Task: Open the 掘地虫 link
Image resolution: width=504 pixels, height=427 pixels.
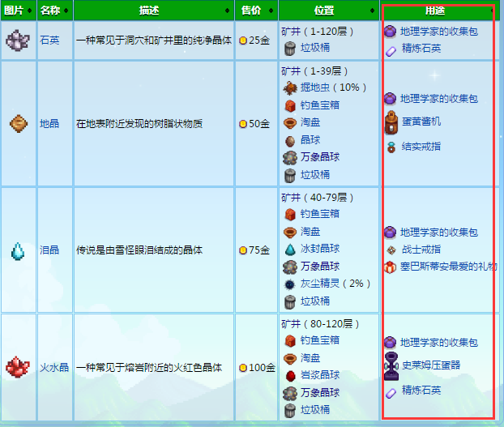Action: click(x=315, y=88)
